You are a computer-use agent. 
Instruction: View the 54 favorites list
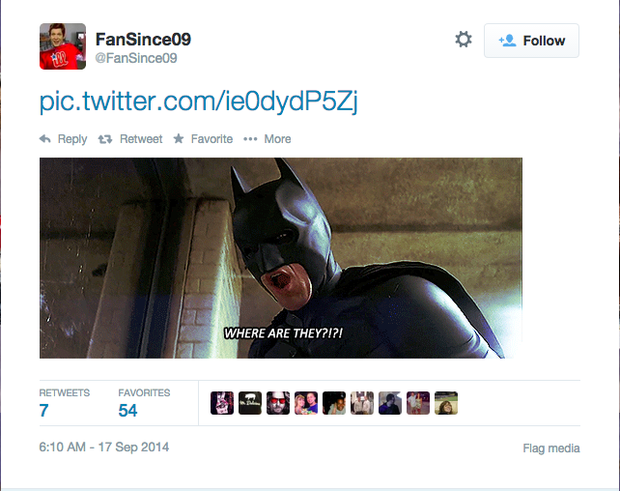(128, 410)
